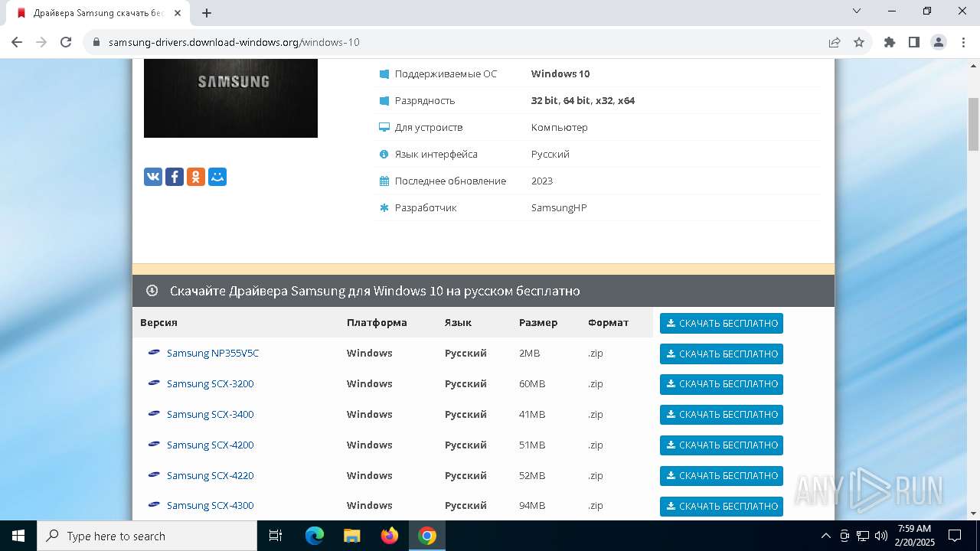Share page via Facebook icon
The image size is (980, 551).
coord(175,177)
